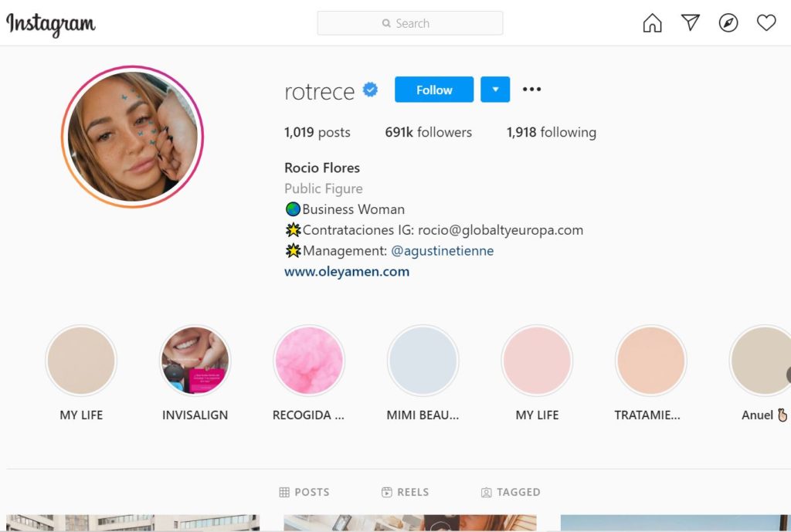
Task: Open direct messages paper plane icon
Action: pos(690,22)
